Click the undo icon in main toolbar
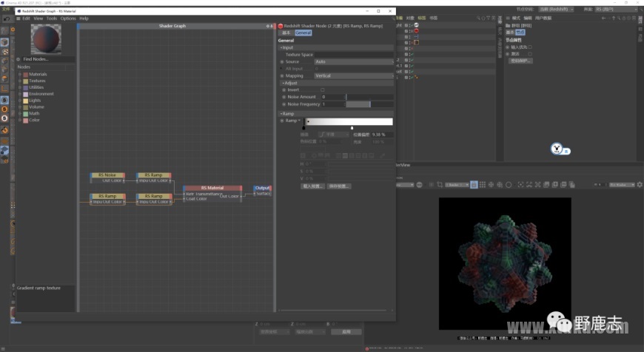Screen dimensions: 644x352 point(6,19)
